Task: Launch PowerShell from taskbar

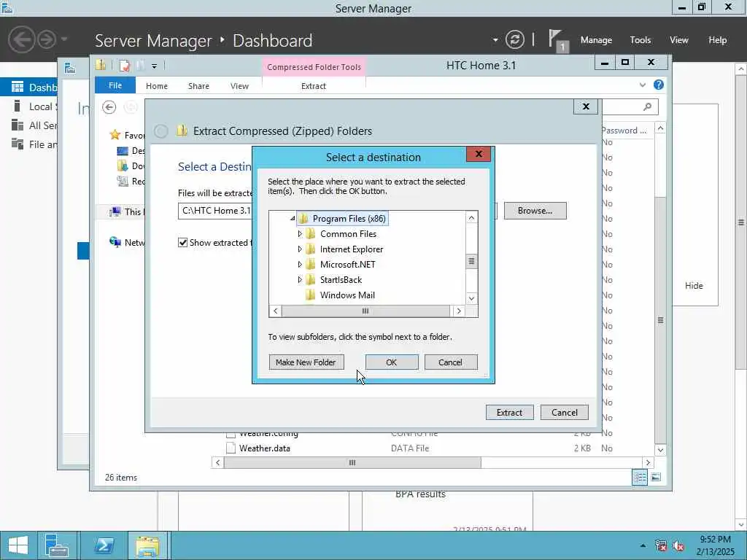Action: [104, 545]
